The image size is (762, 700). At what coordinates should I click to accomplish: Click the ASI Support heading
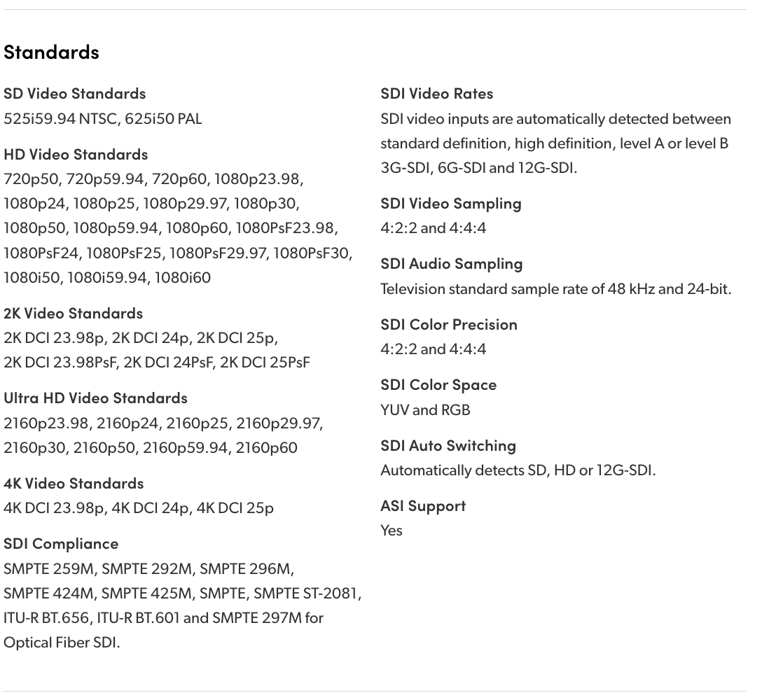pyautogui.click(x=423, y=505)
